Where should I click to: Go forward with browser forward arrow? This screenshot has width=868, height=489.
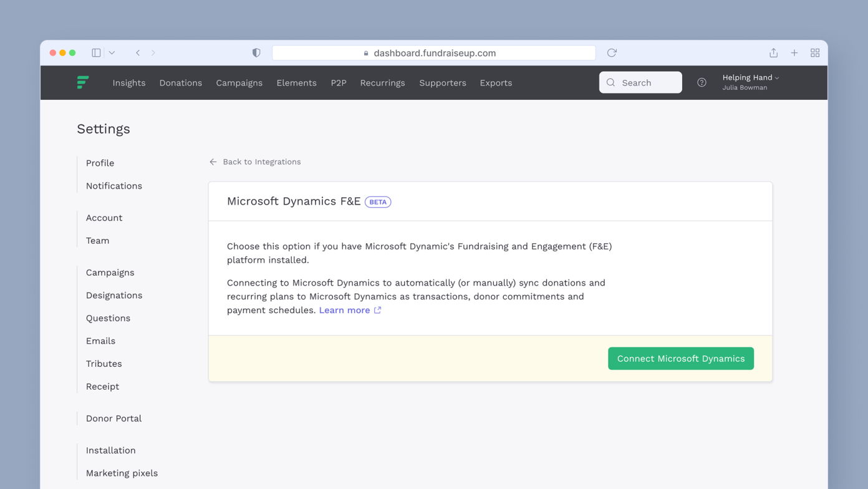[x=153, y=53]
